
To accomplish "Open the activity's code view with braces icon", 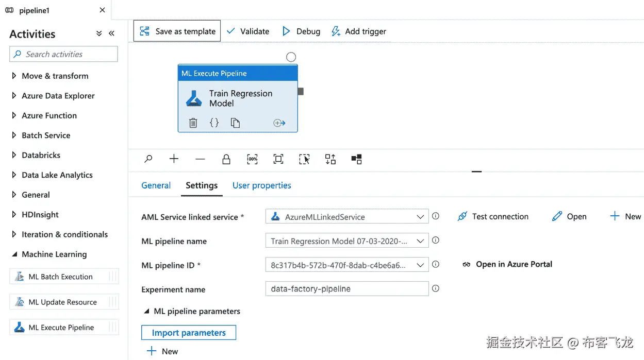I will coord(214,123).
